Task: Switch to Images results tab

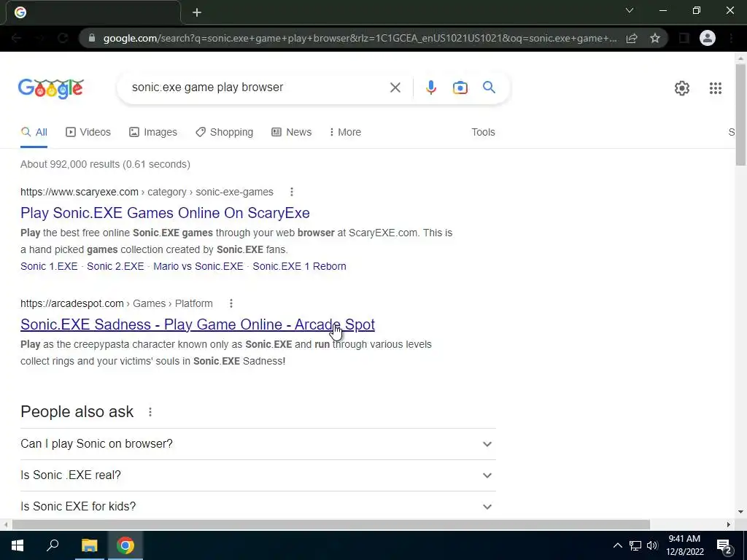Action: [x=153, y=133]
